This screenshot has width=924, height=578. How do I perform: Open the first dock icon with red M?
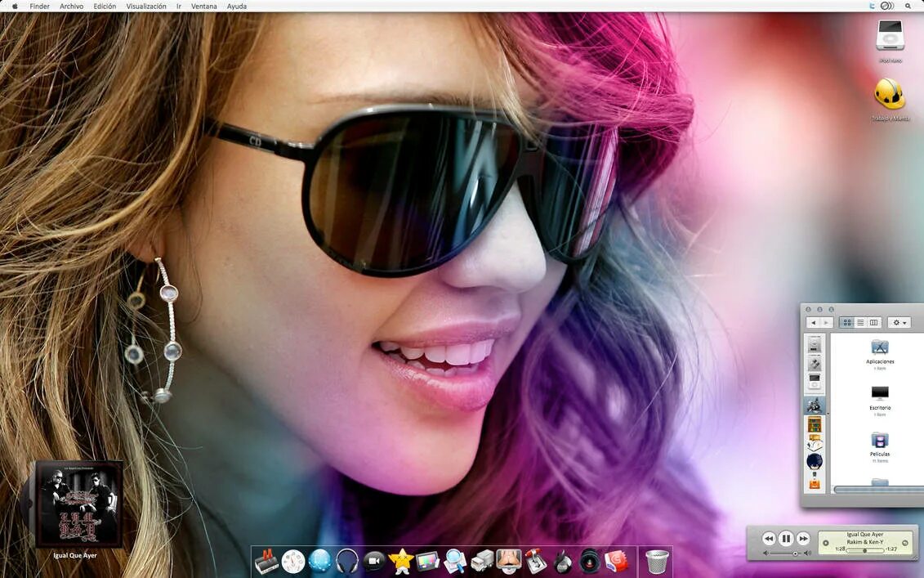[267, 561]
